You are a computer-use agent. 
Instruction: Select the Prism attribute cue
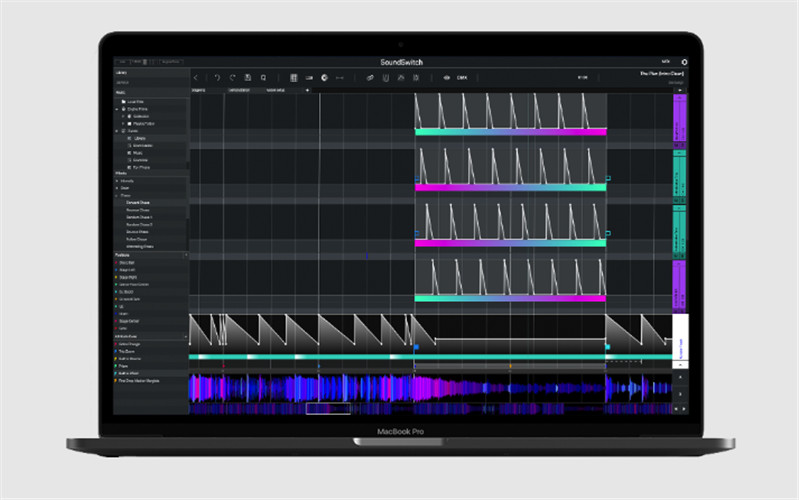coord(121,366)
